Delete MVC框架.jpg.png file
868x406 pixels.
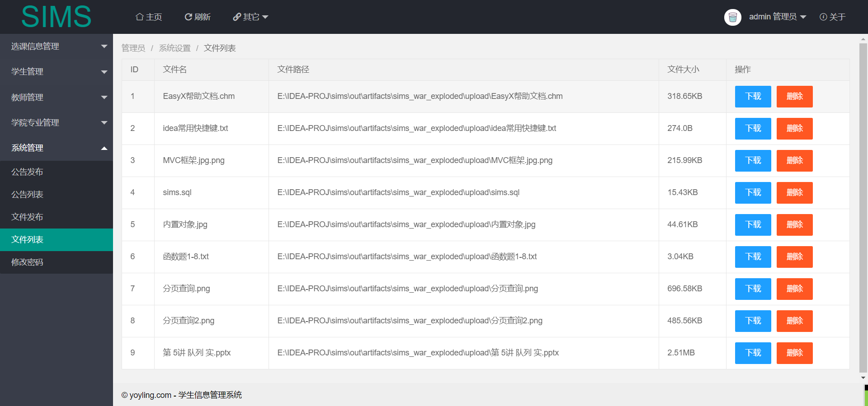pos(794,161)
